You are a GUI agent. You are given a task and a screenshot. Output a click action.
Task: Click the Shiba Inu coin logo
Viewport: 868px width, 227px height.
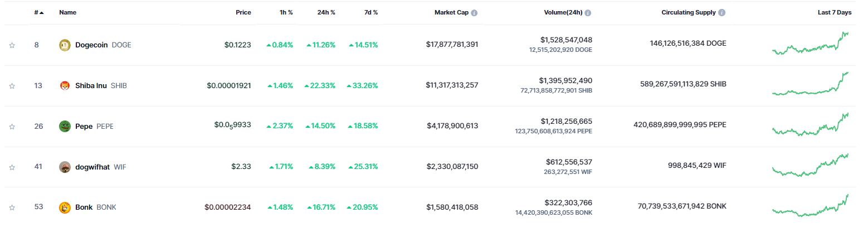coord(65,86)
